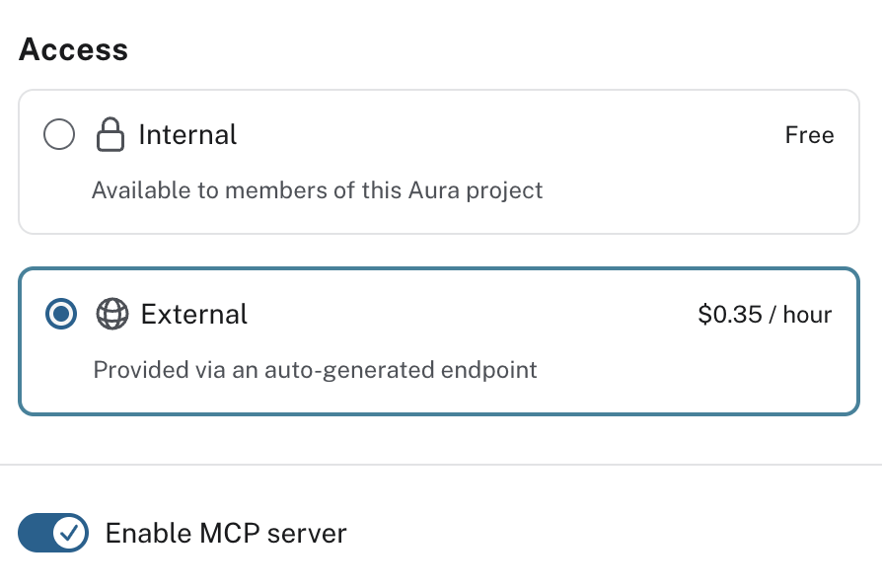The width and height of the screenshot is (882, 588).
Task: Disable the MCP server toggle
Action: (x=53, y=533)
